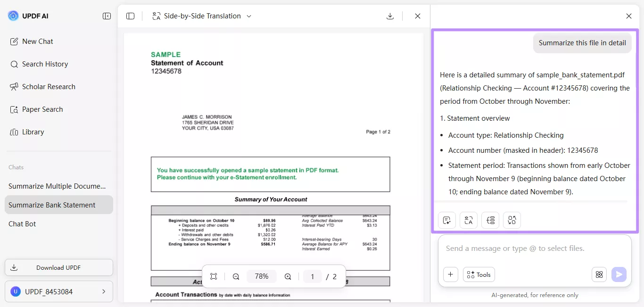Click the 'Page 1 of 2' label
644x307 pixels.
(378, 132)
